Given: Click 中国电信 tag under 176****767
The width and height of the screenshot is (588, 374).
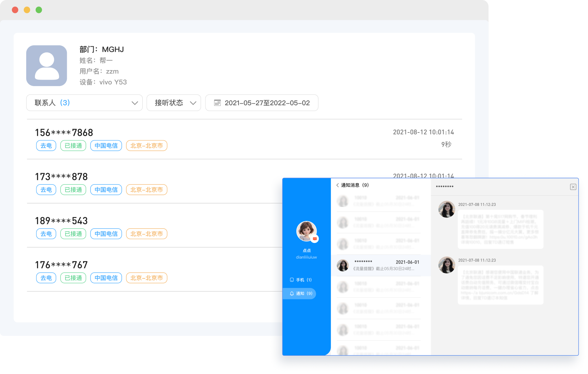Looking at the screenshot, I should coord(106,278).
